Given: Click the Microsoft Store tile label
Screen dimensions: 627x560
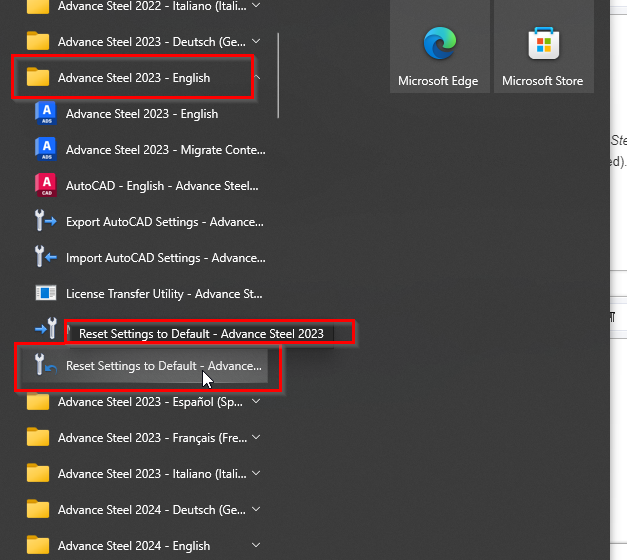Looking at the screenshot, I should pos(543,81).
